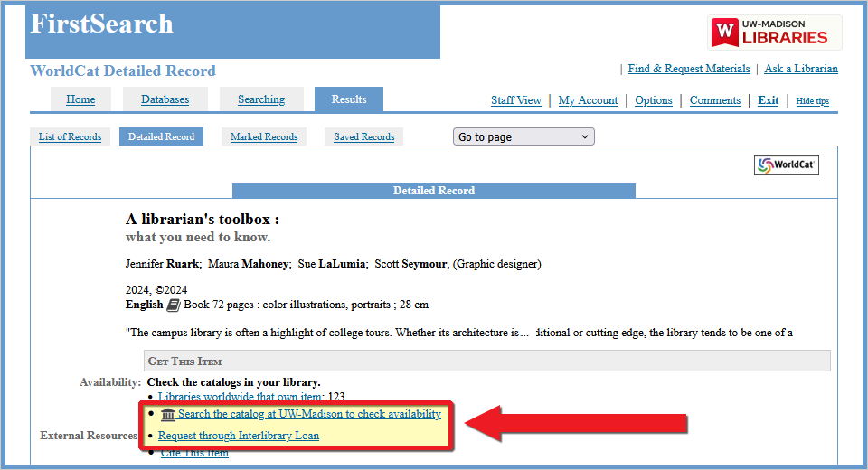
Task: Switch to the Home tab
Action: point(80,99)
